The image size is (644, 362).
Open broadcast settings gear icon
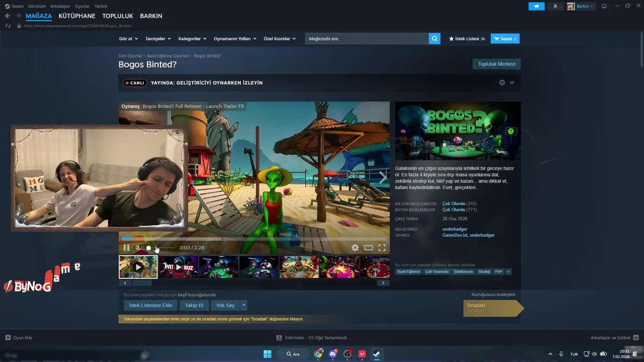502,82
